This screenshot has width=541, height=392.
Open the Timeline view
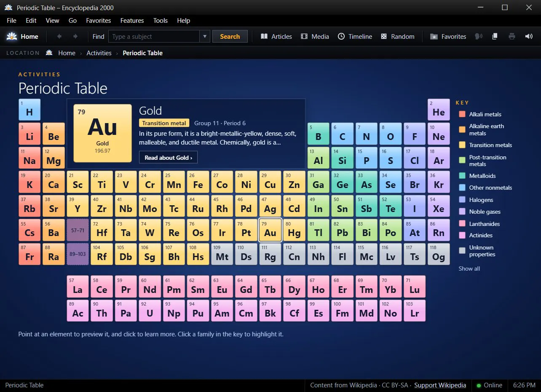coord(355,37)
